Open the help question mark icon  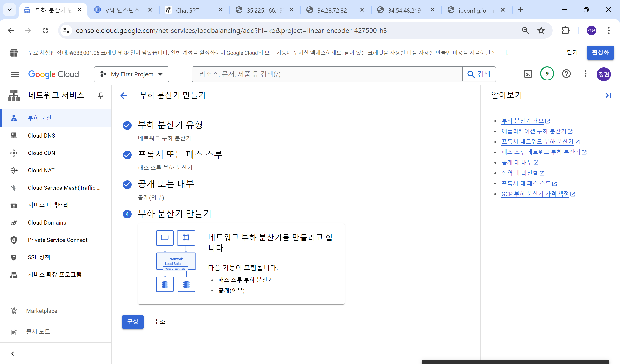[x=566, y=74]
